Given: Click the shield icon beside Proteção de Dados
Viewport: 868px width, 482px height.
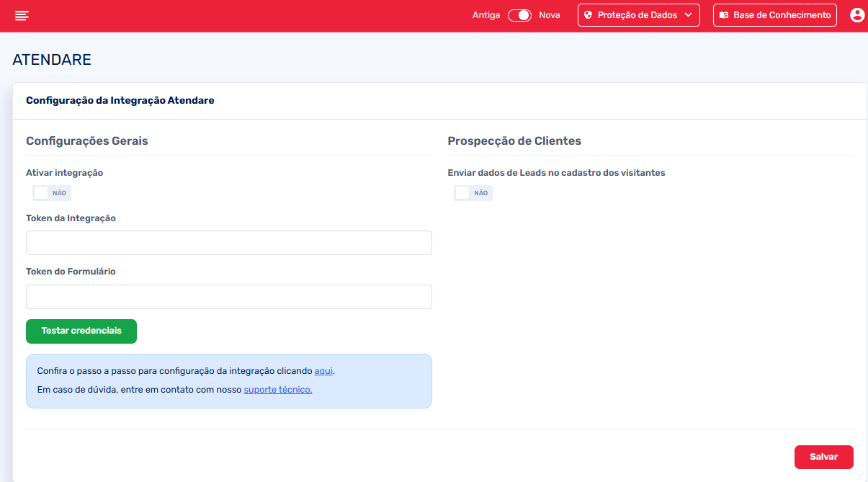Looking at the screenshot, I should click(588, 15).
